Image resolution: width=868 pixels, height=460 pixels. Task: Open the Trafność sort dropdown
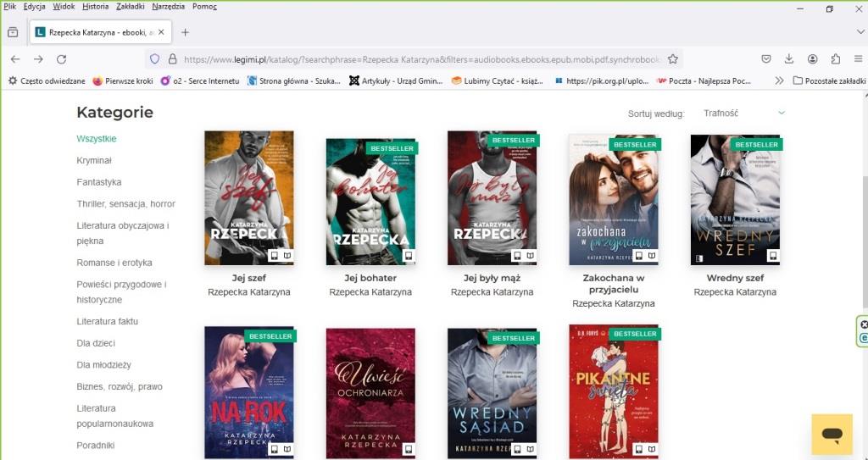[x=744, y=113]
